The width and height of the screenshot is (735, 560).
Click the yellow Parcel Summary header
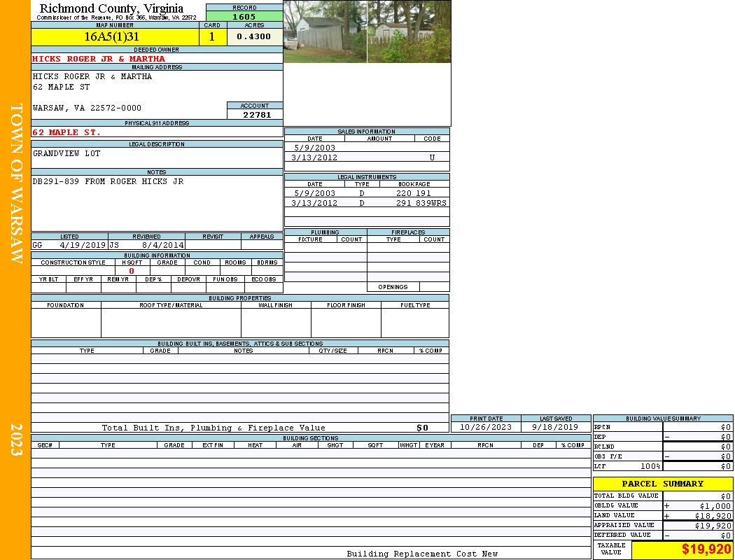[x=662, y=484]
